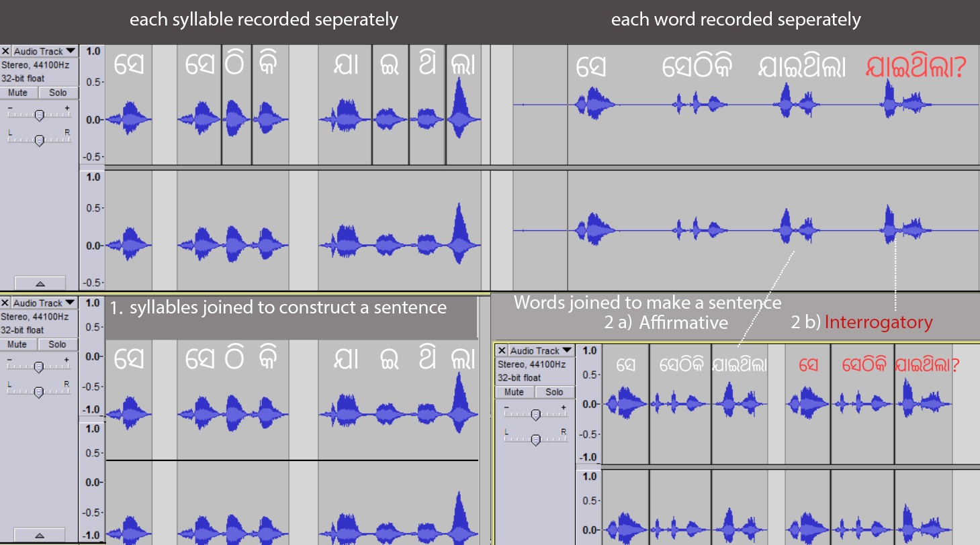980x545 pixels.
Task: Remove the top Audio Track via its X icon
Action: (x=6, y=51)
